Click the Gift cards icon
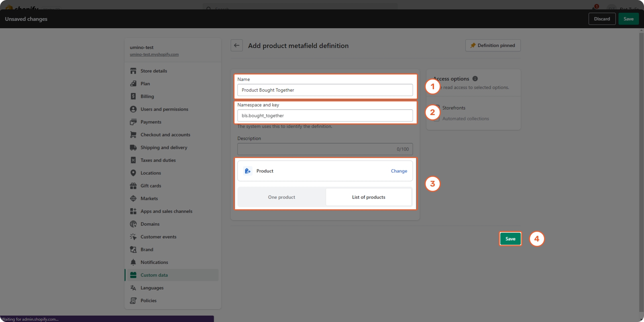This screenshot has width=644, height=322. point(133,185)
